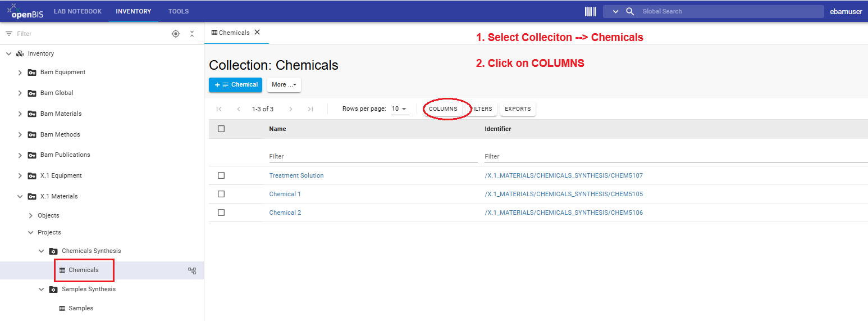The image size is (868, 321).
Task: Collapse the X.1 Materials space
Action: (20, 196)
